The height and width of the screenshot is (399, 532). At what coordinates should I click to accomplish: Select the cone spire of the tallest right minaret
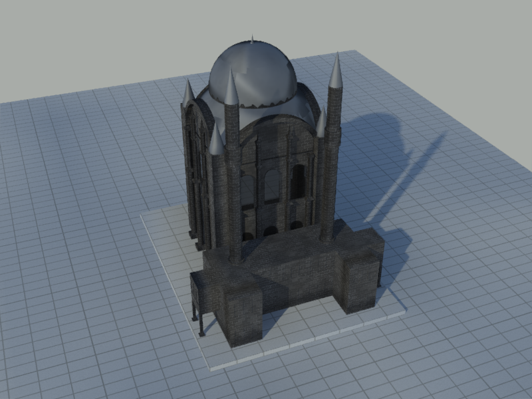click(x=336, y=70)
